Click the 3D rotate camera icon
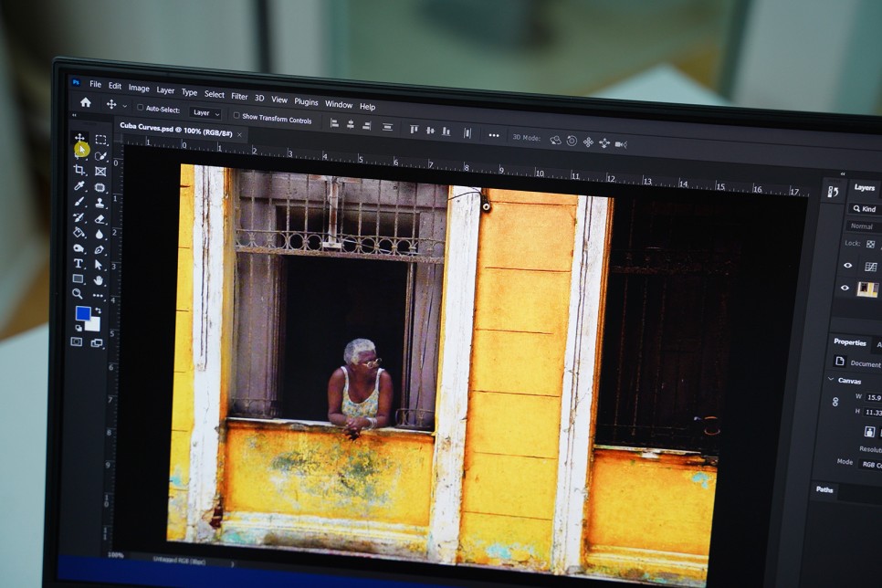The width and height of the screenshot is (882, 588). point(555,140)
